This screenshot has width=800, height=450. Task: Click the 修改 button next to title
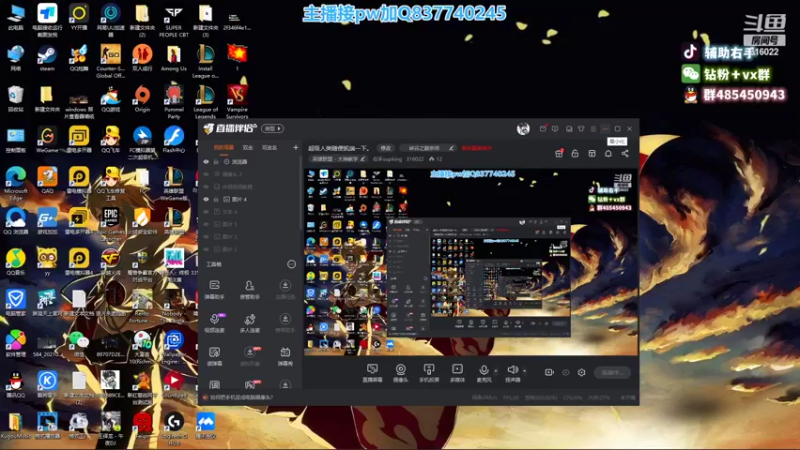[385, 148]
